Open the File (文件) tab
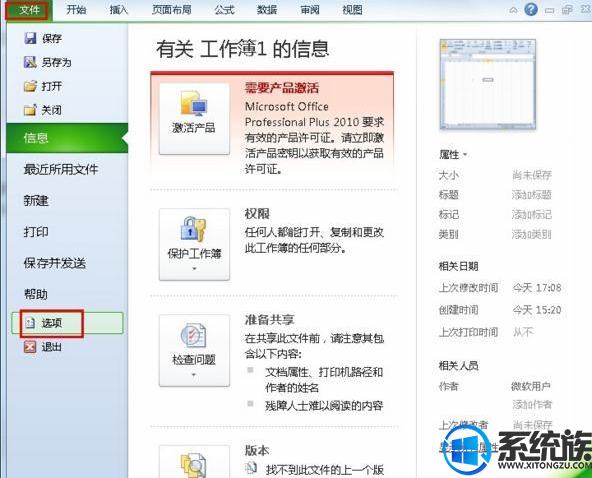 pyautogui.click(x=29, y=10)
